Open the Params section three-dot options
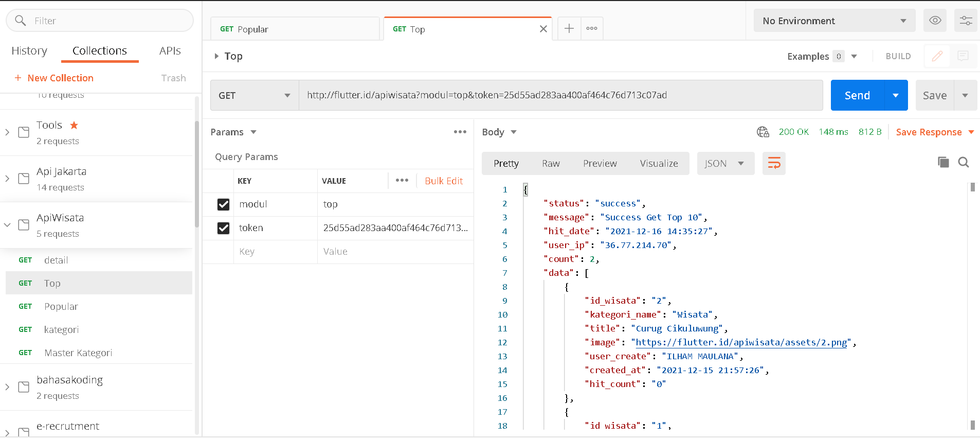980x439 pixels. tap(460, 132)
